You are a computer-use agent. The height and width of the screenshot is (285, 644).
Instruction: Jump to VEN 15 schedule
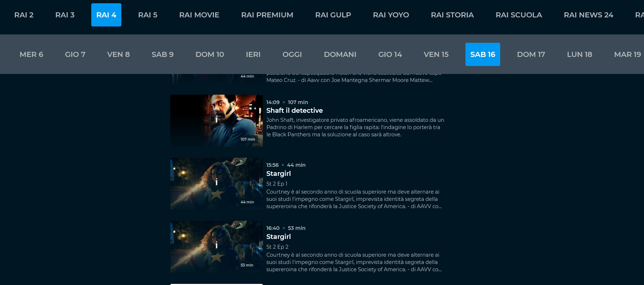(436, 54)
